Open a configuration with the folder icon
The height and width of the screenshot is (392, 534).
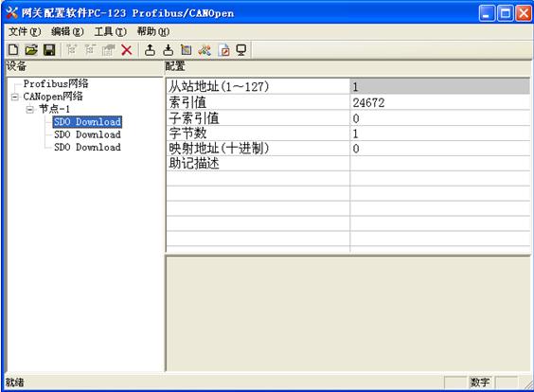tap(31, 50)
